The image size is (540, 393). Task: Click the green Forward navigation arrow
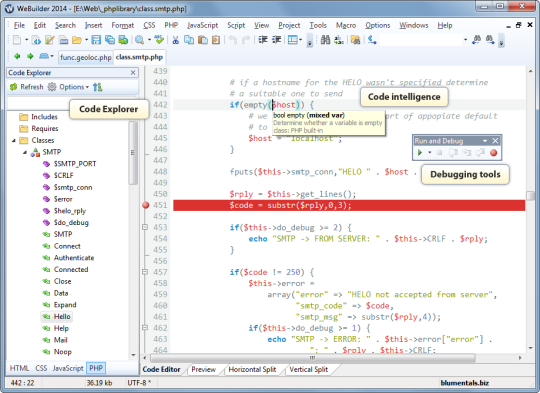coord(30,56)
